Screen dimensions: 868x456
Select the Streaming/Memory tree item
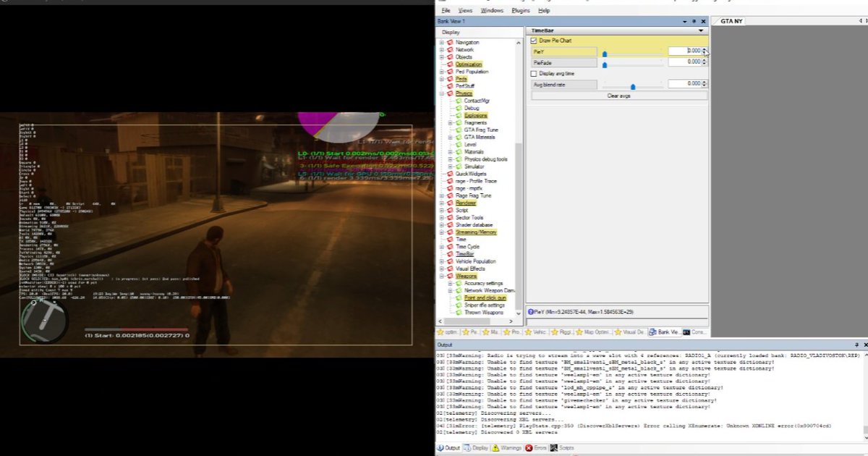[477, 232]
